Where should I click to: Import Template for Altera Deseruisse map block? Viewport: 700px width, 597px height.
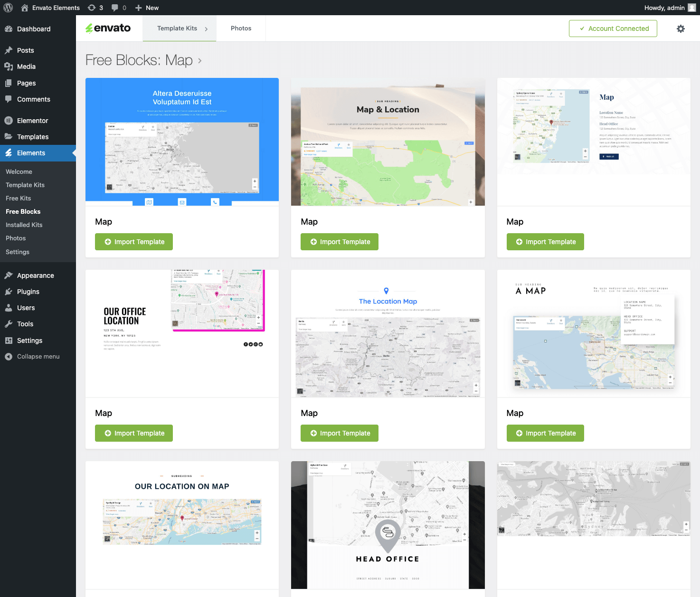click(134, 242)
